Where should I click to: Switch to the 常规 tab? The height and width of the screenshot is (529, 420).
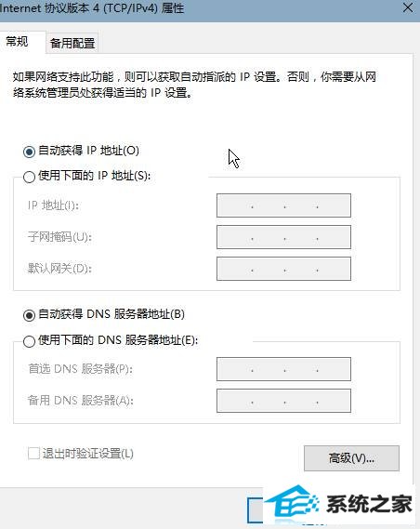[x=17, y=42]
